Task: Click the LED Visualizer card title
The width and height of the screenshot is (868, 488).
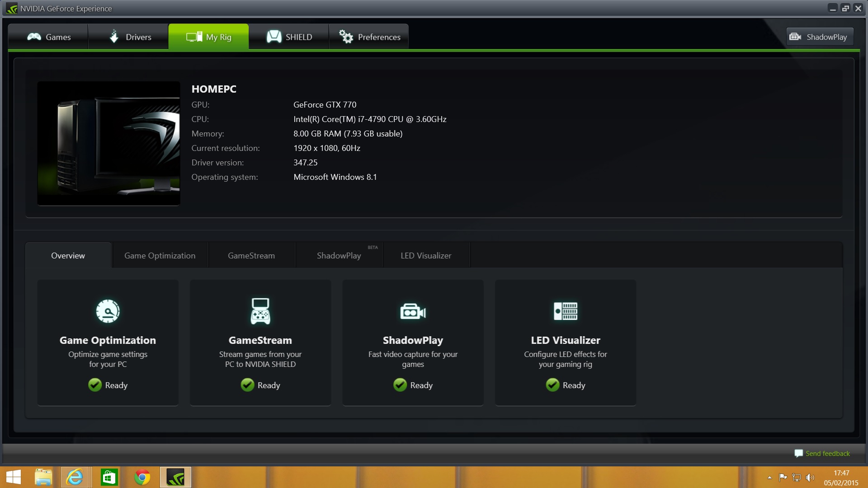Action: tap(566, 340)
